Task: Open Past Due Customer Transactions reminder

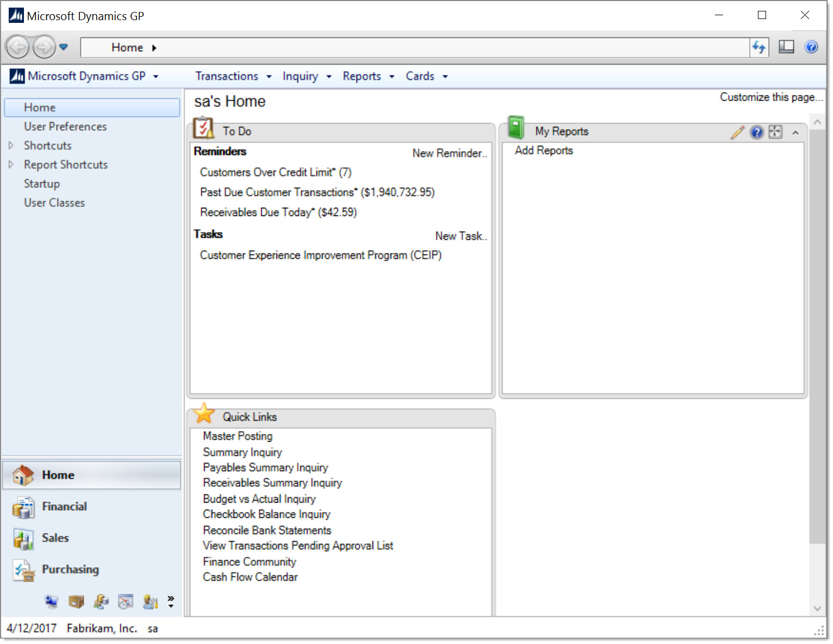Action: [317, 192]
